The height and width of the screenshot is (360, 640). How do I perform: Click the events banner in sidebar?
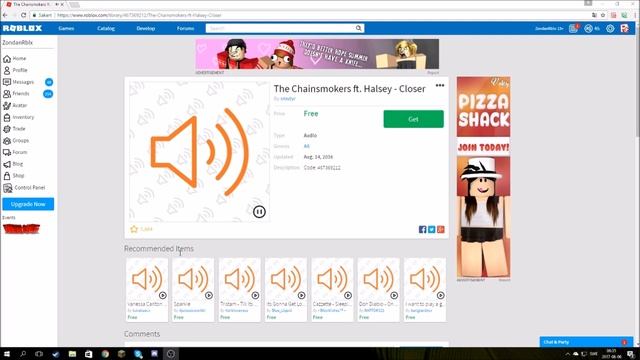click(x=21, y=229)
